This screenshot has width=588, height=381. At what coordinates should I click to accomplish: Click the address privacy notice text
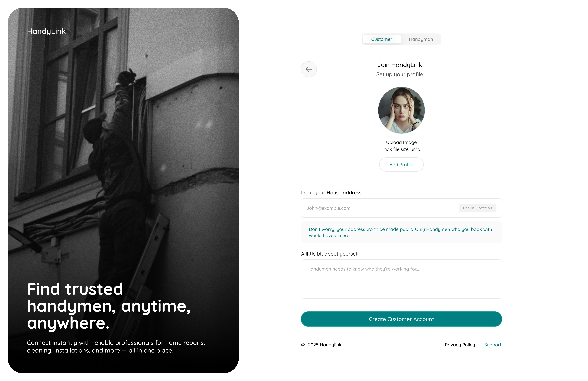(x=400, y=232)
